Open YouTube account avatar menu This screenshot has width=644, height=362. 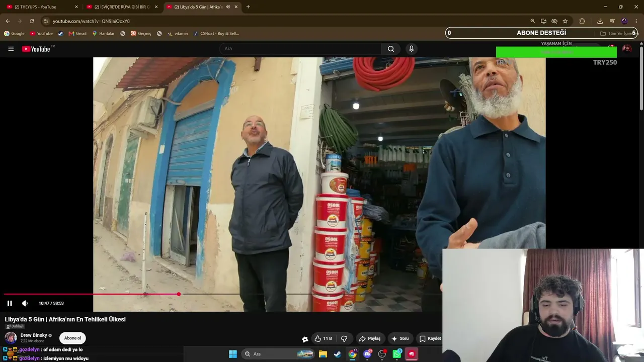pyautogui.click(x=626, y=49)
